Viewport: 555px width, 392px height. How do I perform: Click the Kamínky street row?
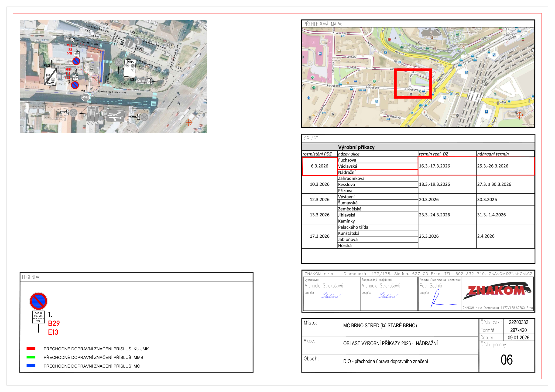click(378, 221)
